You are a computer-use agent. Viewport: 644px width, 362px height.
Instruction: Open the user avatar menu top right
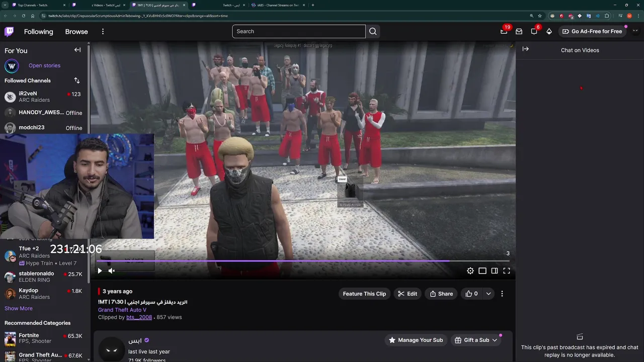tap(635, 31)
